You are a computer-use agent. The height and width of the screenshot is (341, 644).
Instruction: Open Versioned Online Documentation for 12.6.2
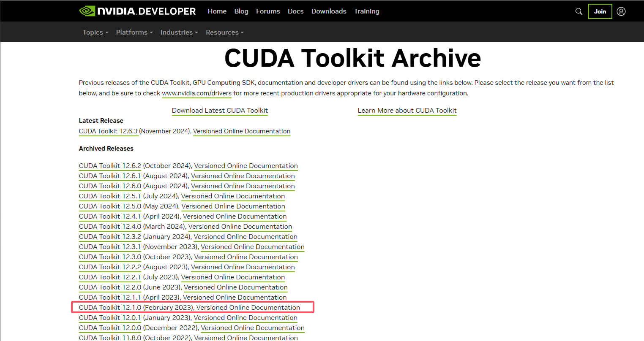point(246,166)
